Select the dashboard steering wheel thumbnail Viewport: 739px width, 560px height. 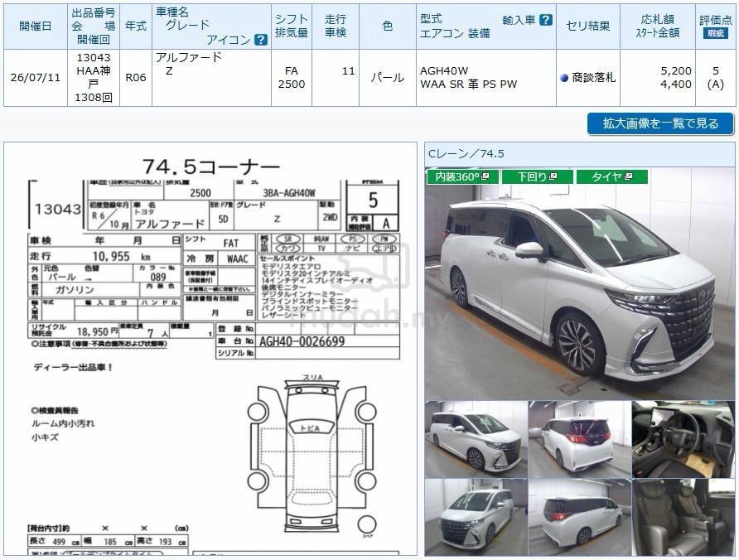(683, 439)
